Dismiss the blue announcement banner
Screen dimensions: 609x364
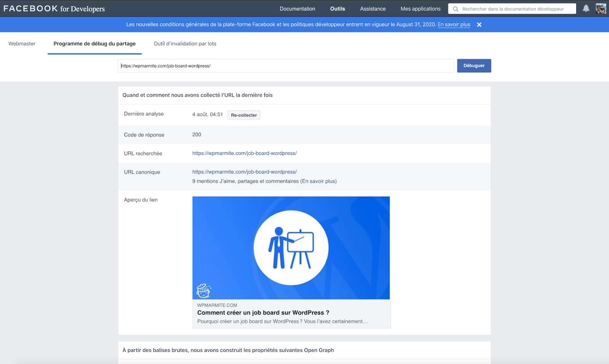point(479,24)
